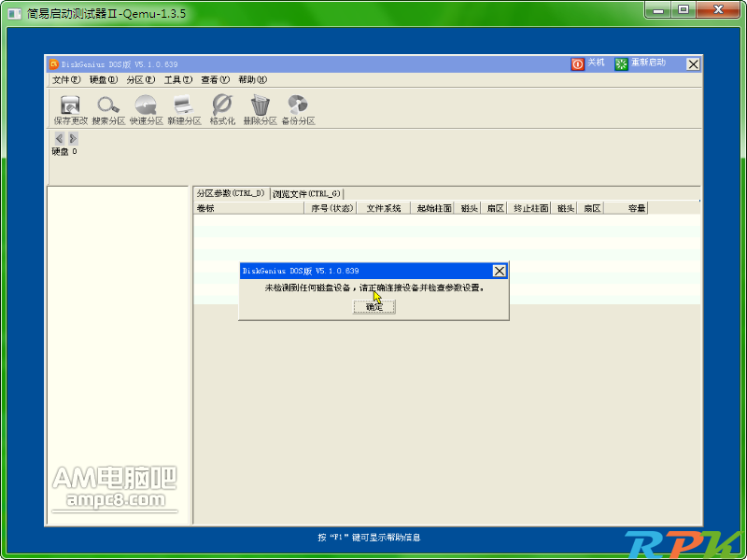Image resolution: width=747 pixels, height=560 pixels.
Task: Click the F1 help hint status text
Action: 369,538
